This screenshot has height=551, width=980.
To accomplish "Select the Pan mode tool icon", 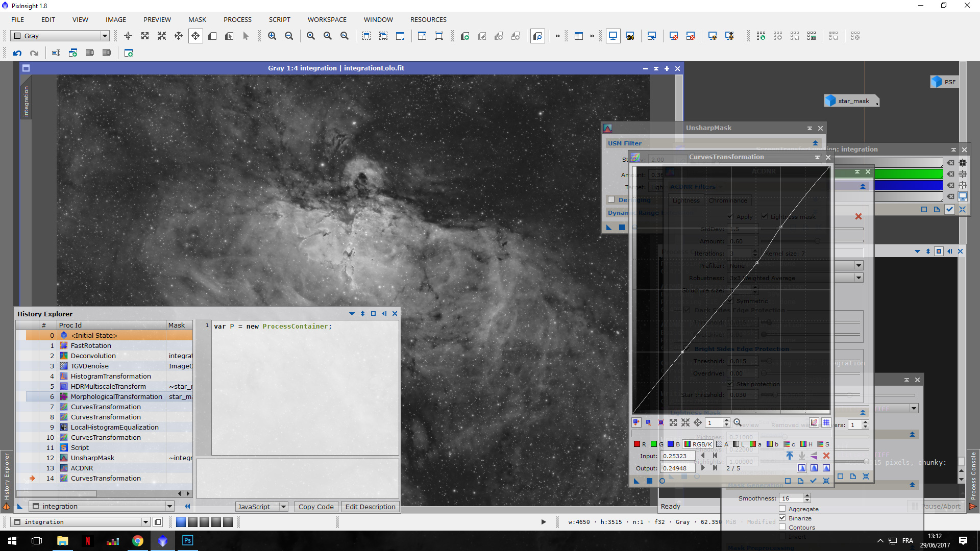I will [x=195, y=36].
